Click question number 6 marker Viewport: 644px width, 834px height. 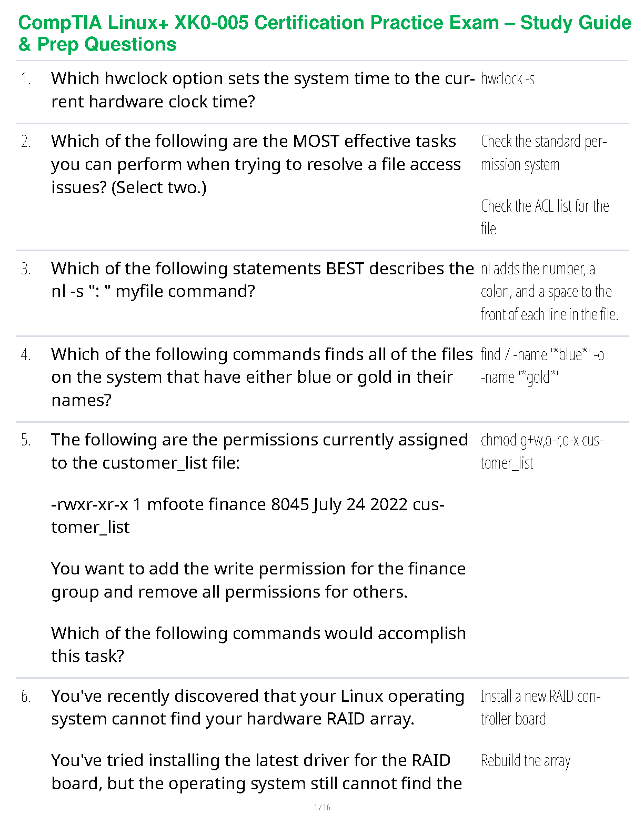[x=26, y=697]
